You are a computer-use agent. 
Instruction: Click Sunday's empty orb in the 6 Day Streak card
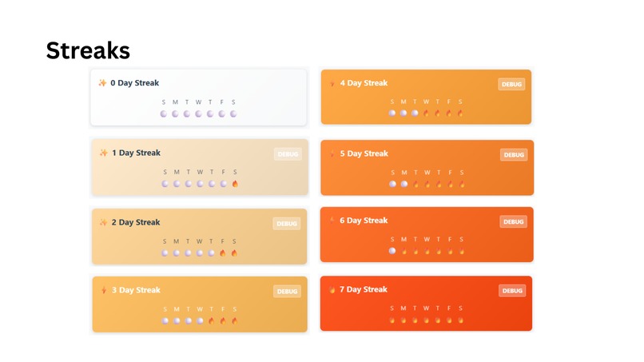(x=392, y=251)
